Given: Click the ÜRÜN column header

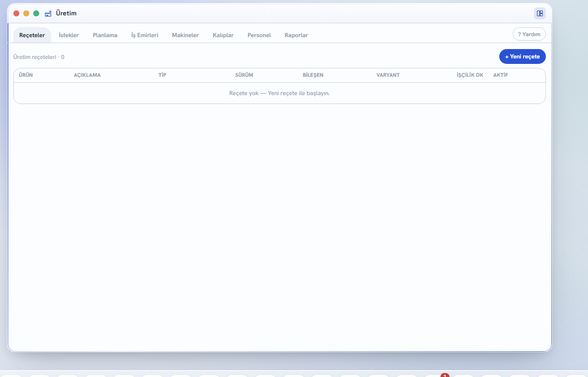Looking at the screenshot, I should pos(26,75).
